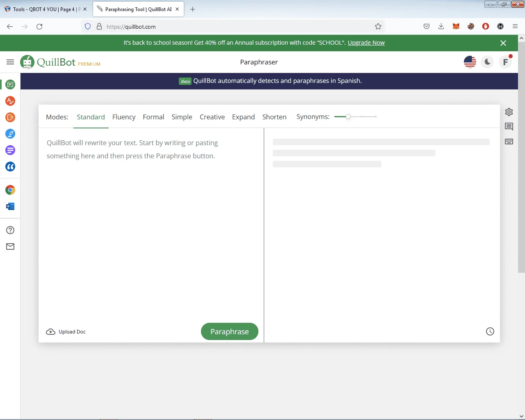Viewport: 525px width, 420px height.
Task: Open the Co-Writer sidebar icon
Action: pos(10,134)
